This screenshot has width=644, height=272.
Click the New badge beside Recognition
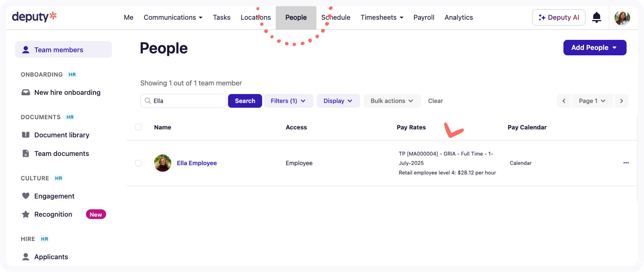click(x=96, y=214)
